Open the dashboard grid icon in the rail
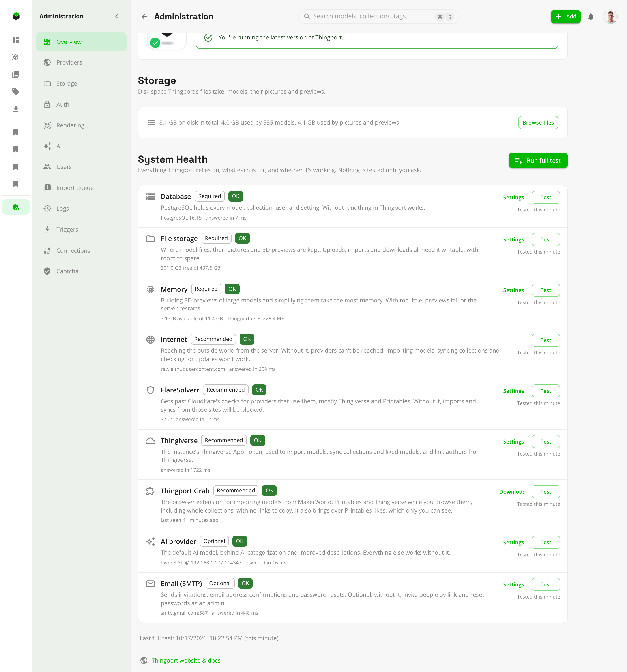The height and width of the screenshot is (672, 627). point(16,40)
